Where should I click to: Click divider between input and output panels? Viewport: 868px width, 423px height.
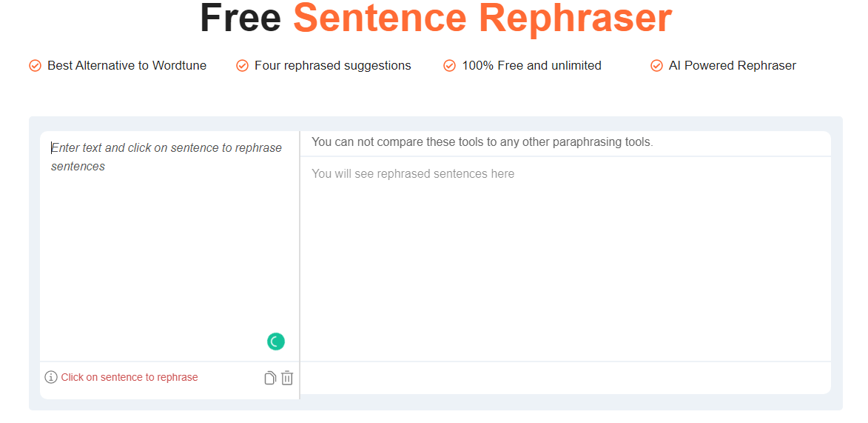click(300, 265)
